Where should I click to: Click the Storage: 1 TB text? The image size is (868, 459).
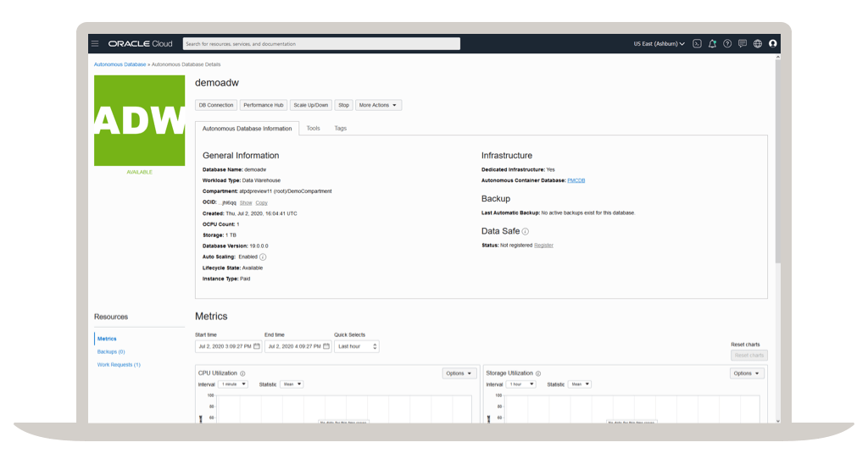click(x=220, y=235)
